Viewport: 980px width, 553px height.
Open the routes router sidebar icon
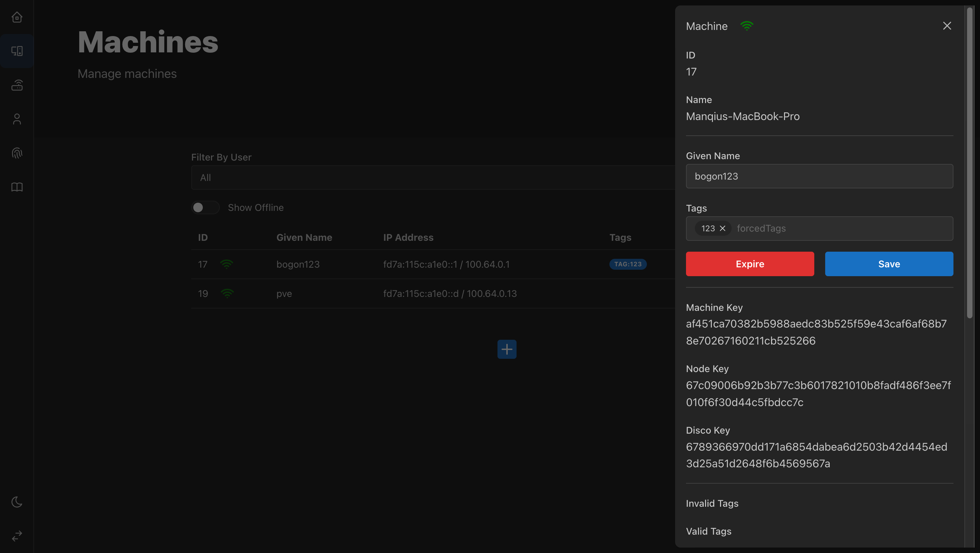[x=17, y=85]
